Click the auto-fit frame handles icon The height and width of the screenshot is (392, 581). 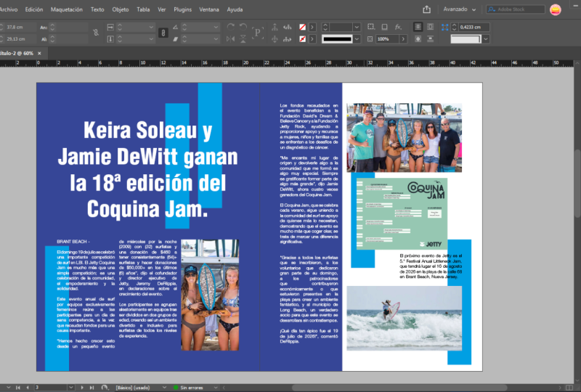click(x=444, y=27)
